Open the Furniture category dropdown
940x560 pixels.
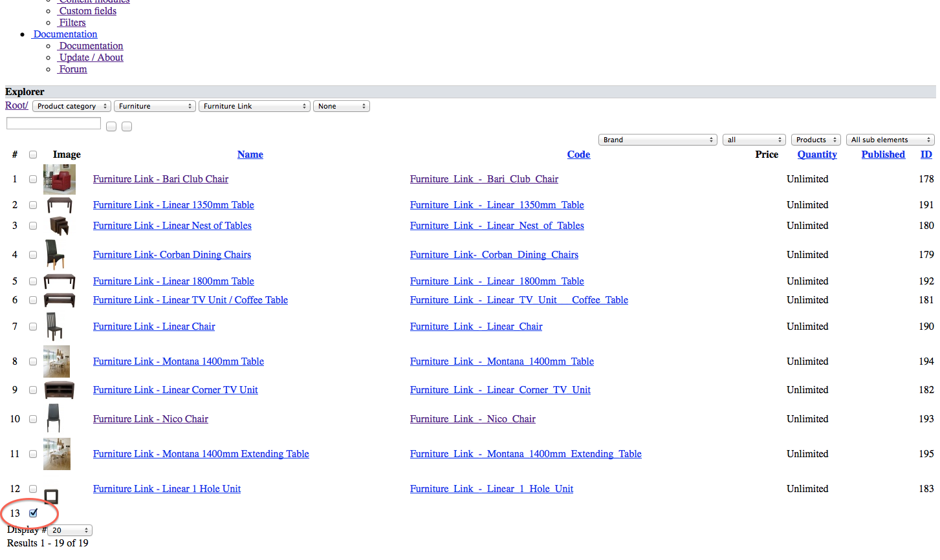pos(155,106)
